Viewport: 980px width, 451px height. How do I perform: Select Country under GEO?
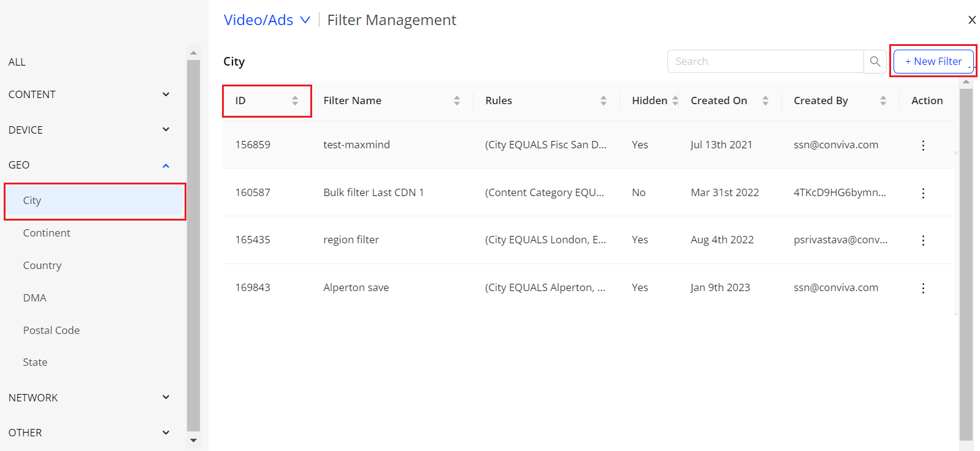(42, 265)
